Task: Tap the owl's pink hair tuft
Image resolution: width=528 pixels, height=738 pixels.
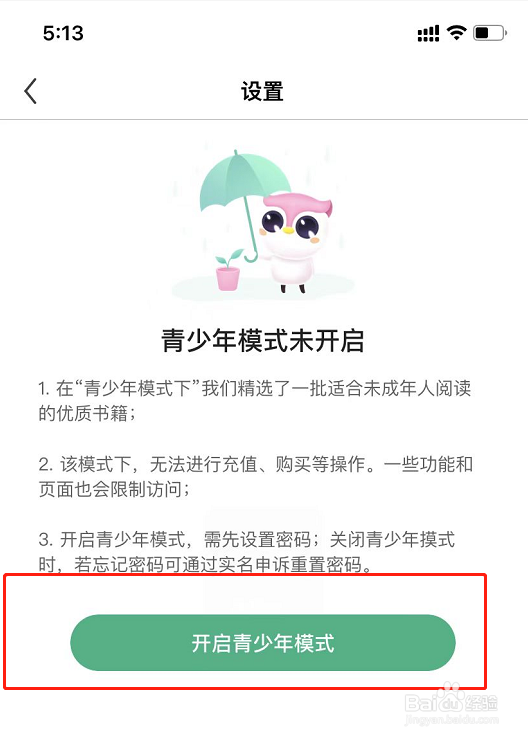Action: (298, 203)
